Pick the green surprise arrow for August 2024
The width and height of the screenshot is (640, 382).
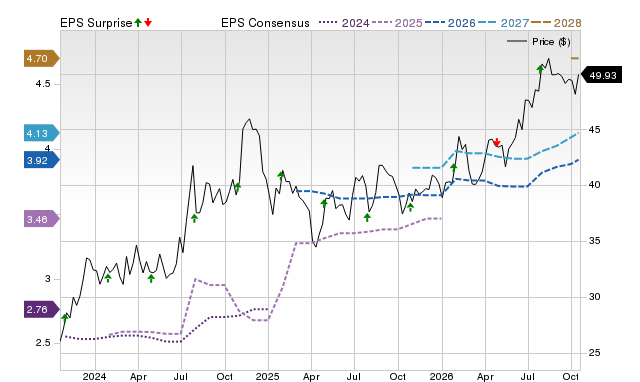(194, 218)
